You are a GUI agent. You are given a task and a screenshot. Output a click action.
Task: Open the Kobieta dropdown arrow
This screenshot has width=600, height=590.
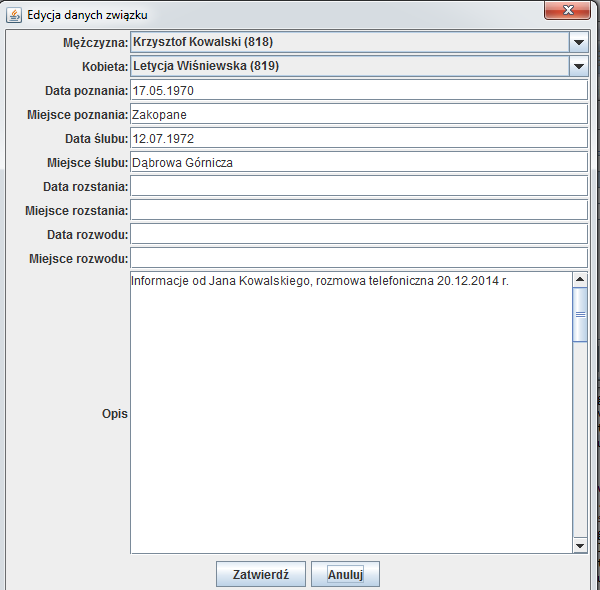[x=579, y=66]
